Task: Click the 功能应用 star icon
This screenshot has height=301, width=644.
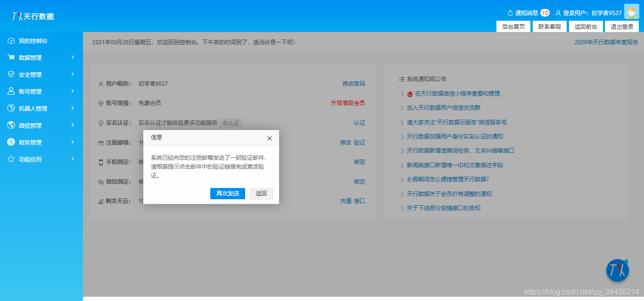Action: click(11, 159)
